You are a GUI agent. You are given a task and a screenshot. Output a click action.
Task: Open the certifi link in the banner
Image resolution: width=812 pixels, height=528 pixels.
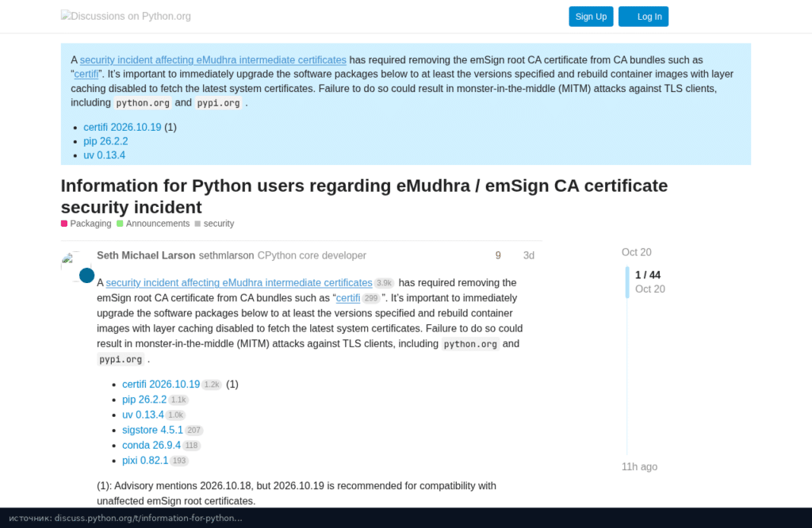[x=86, y=74]
